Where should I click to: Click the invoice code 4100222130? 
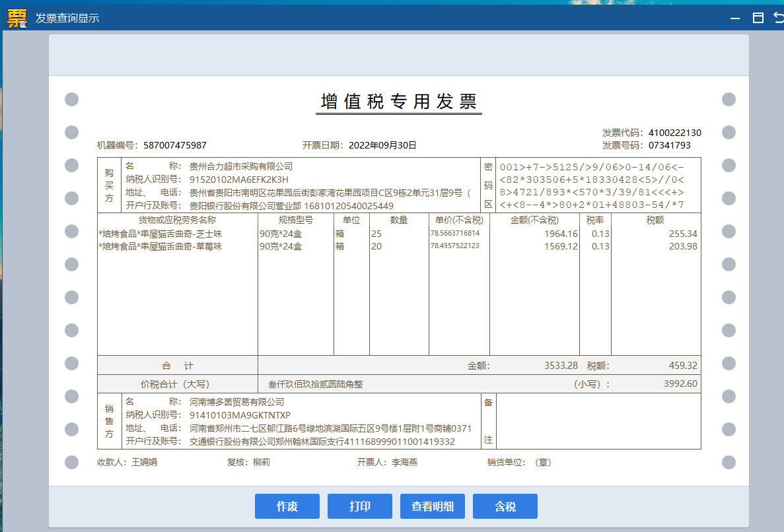pos(674,133)
